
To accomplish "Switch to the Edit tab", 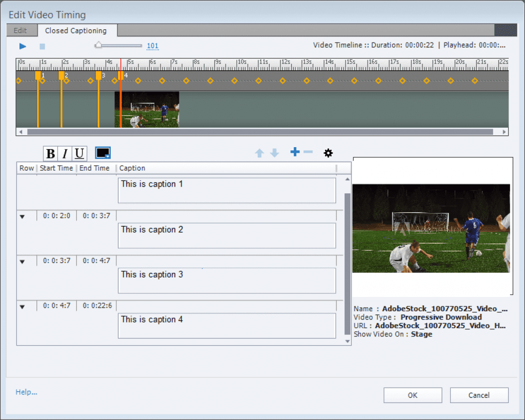I will 21,30.
